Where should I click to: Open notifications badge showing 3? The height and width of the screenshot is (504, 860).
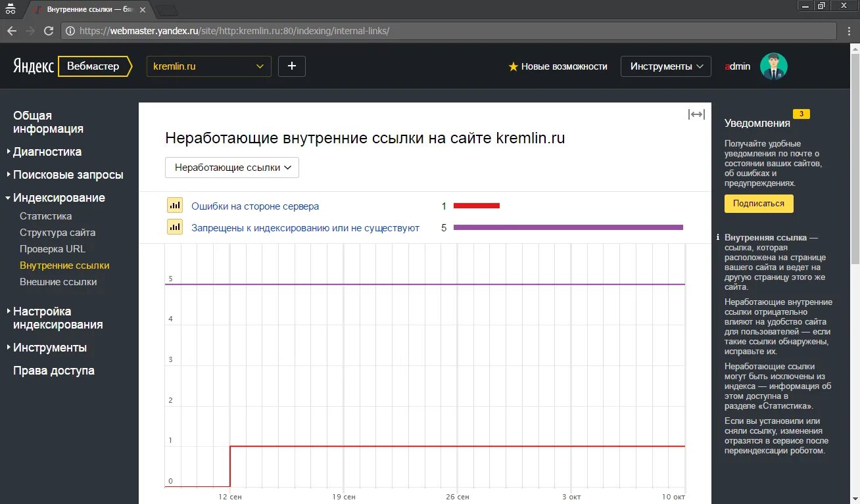801,114
